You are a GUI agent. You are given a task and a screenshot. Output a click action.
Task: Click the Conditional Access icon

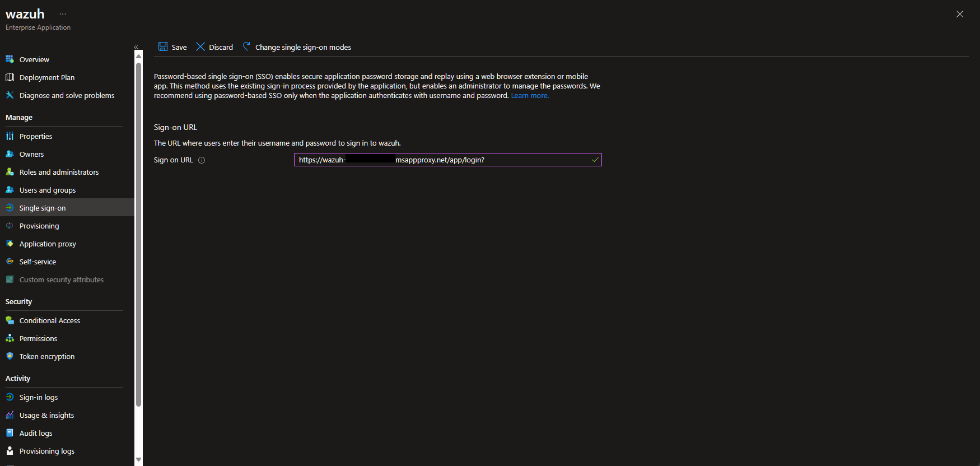coord(10,320)
